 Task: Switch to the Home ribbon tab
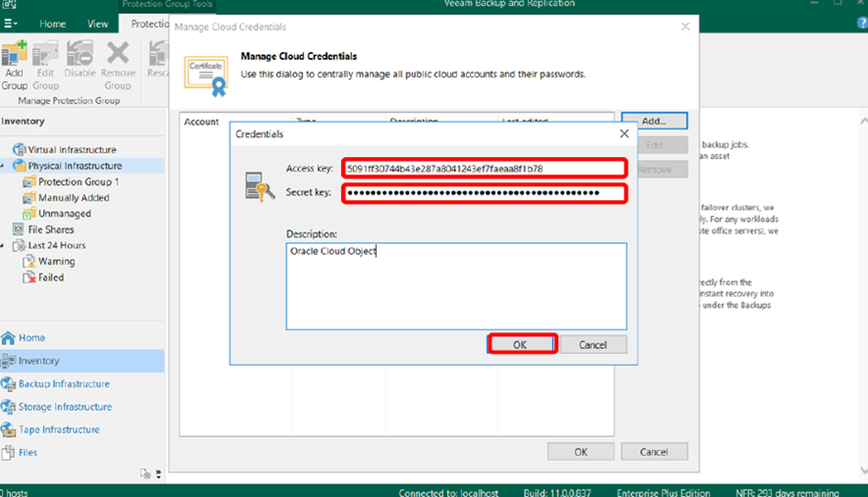pos(53,24)
